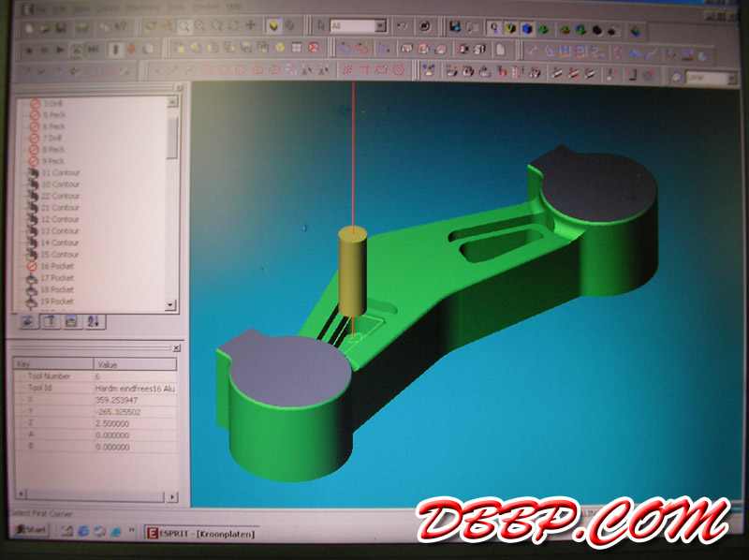Click the operations list scroll-down arrow
This screenshot has height=560, width=749.
click(170, 305)
